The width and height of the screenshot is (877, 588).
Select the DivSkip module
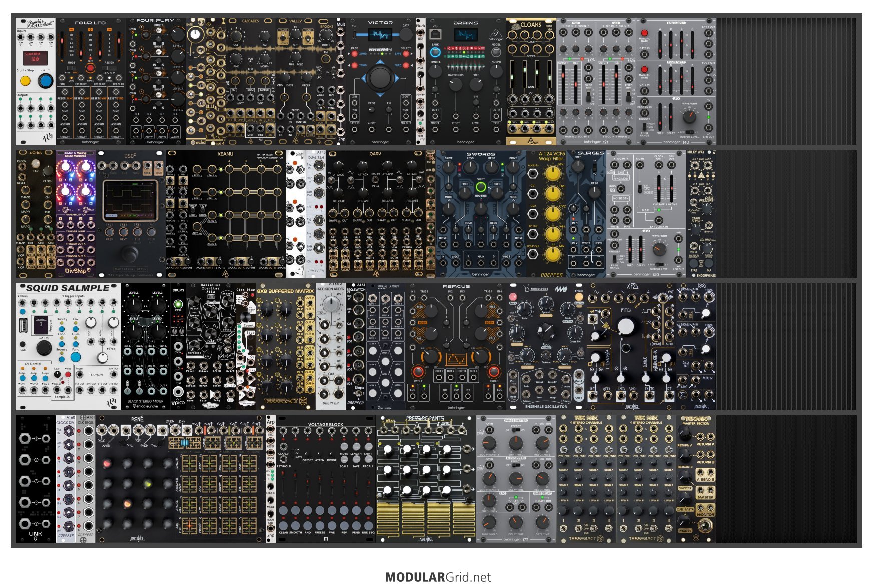[x=76, y=214]
